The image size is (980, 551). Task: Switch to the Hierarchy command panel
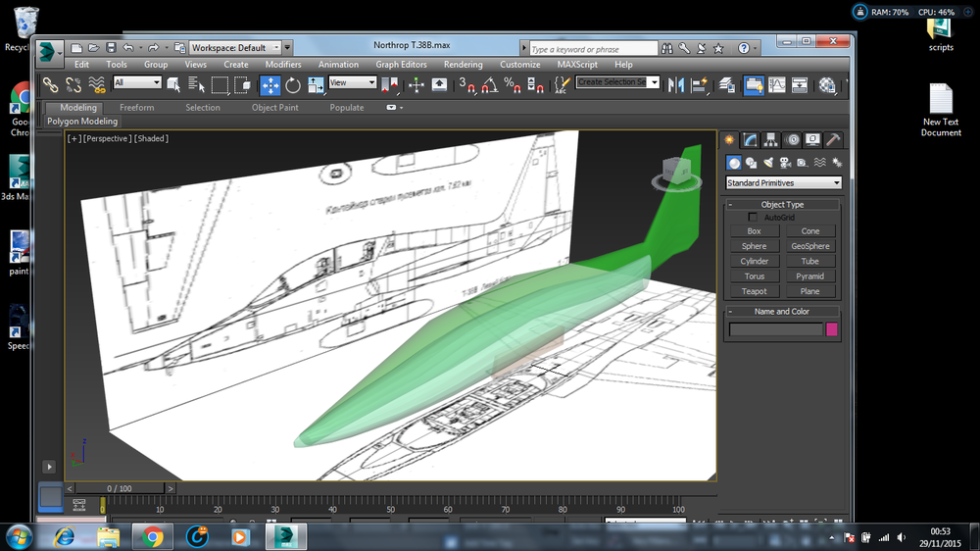pos(771,140)
